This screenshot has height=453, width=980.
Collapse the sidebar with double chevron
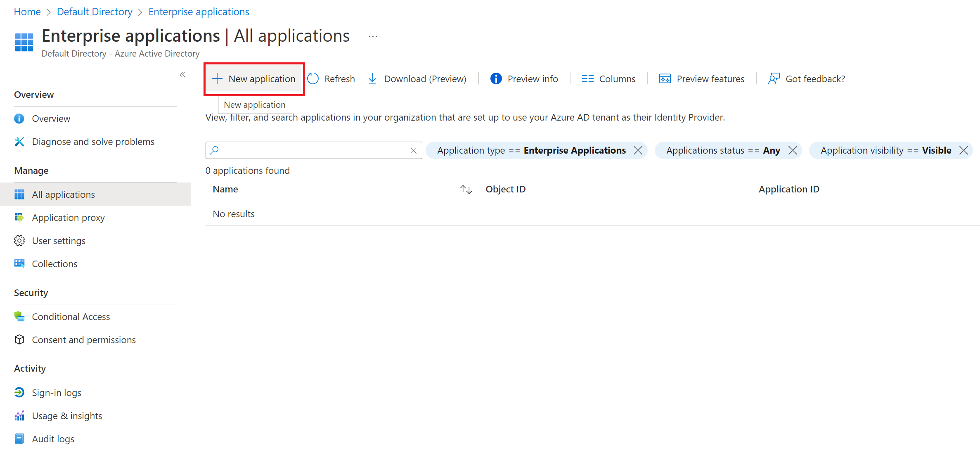pos(182,75)
